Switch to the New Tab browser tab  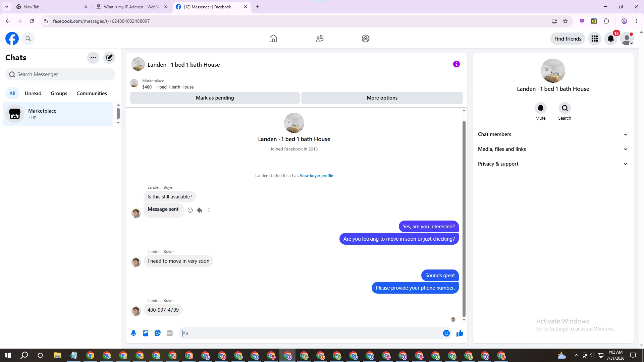(x=51, y=7)
